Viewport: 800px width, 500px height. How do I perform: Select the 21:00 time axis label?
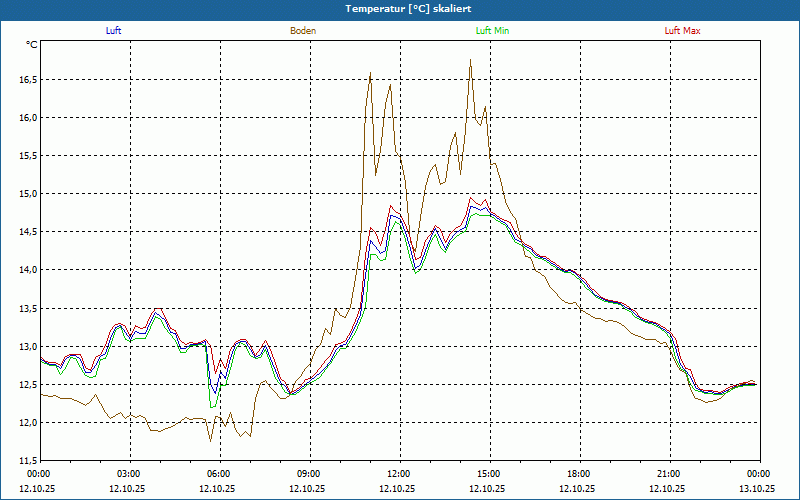coord(669,474)
